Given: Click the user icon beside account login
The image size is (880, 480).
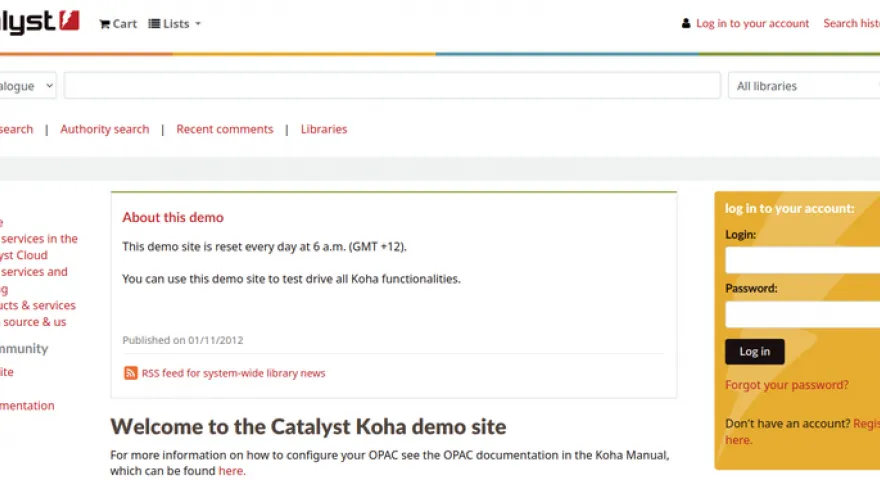Looking at the screenshot, I should coord(686,24).
